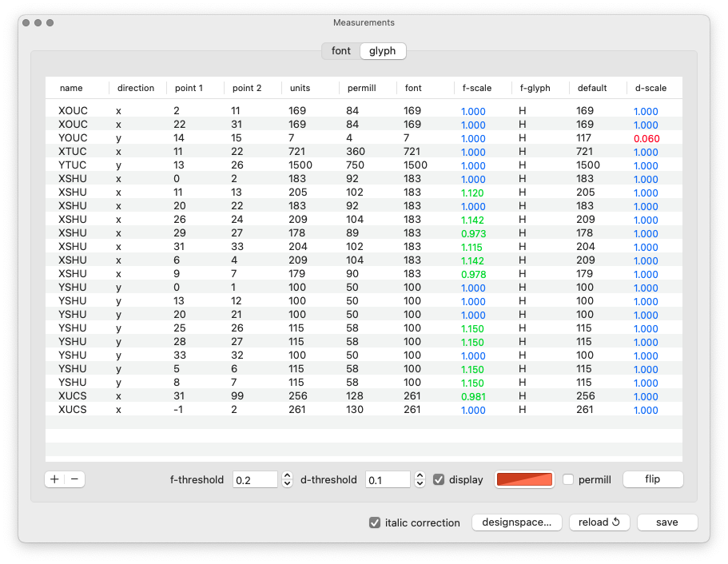Open the designspace... dialog
Image resolution: width=728 pixels, height=564 pixels.
[x=516, y=522]
